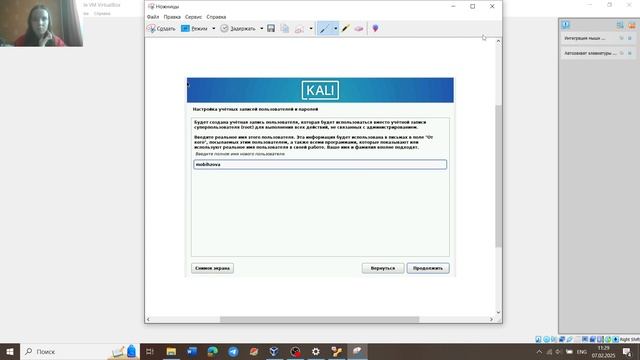Image resolution: width=640 pixels, height=360 pixels.
Task: Click the scroll right arrow
Action: pos(491,319)
